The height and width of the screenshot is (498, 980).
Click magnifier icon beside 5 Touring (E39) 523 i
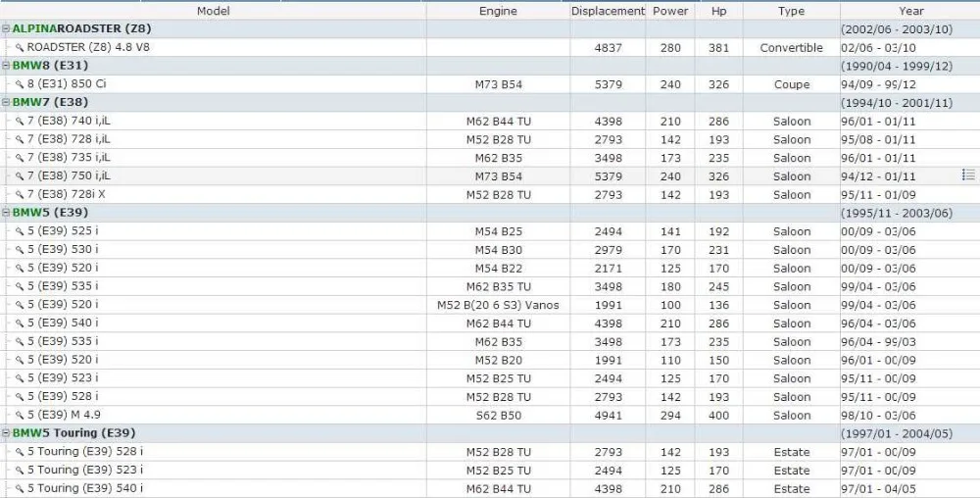coord(20,471)
